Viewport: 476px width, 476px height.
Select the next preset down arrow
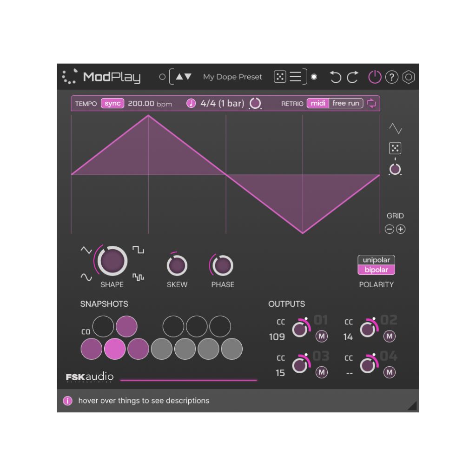(x=188, y=77)
